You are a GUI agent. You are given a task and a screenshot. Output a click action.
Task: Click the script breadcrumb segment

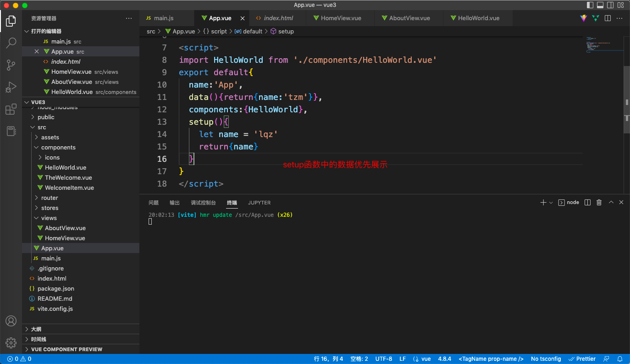[215, 32]
